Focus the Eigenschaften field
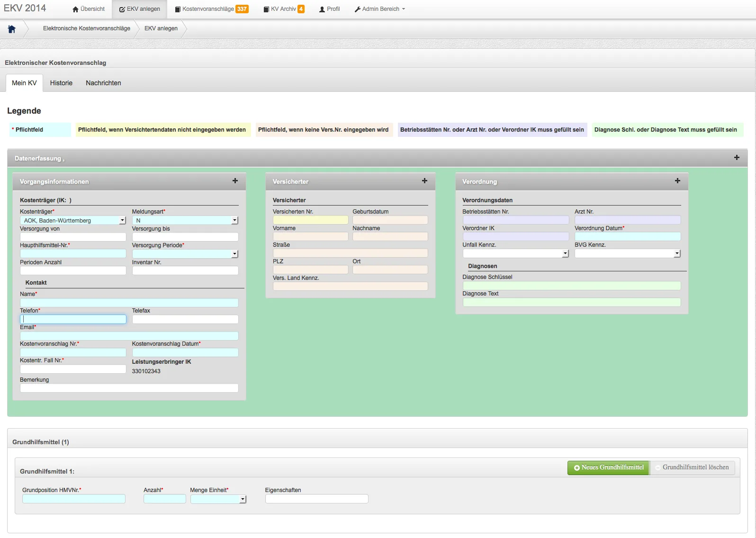Image resolution: width=756 pixels, height=538 pixels. (x=316, y=499)
